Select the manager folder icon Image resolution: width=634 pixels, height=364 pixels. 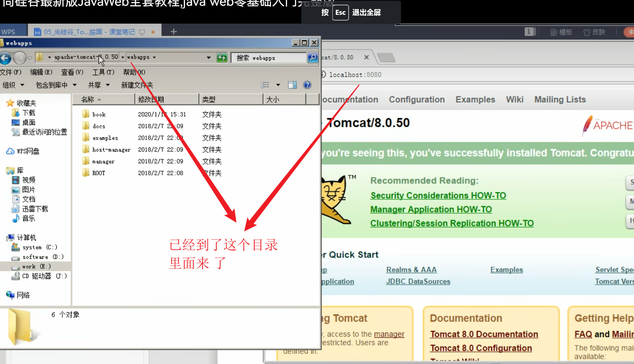(86, 161)
